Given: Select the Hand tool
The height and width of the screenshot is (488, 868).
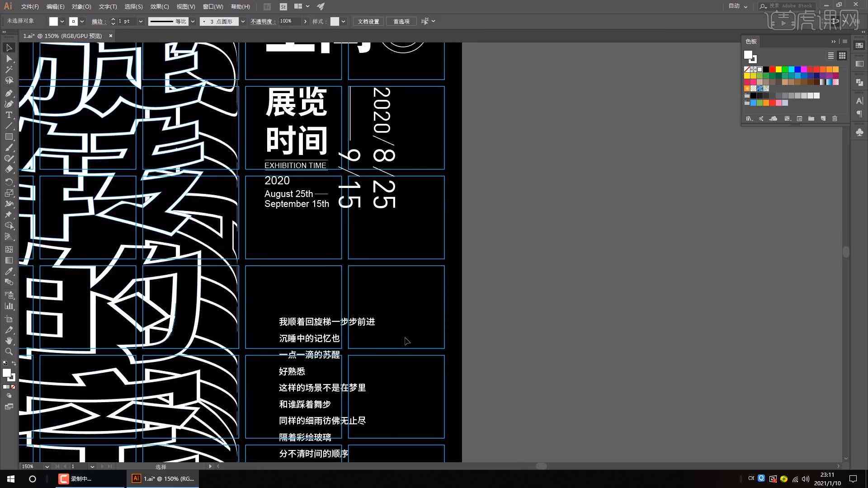Looking at the screenshot, I should click(x=9, y=341).
